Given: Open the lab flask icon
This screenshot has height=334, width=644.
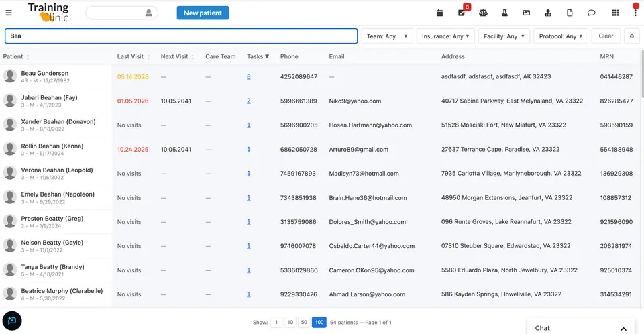Looking at the screenshot, I should (504, 13).
